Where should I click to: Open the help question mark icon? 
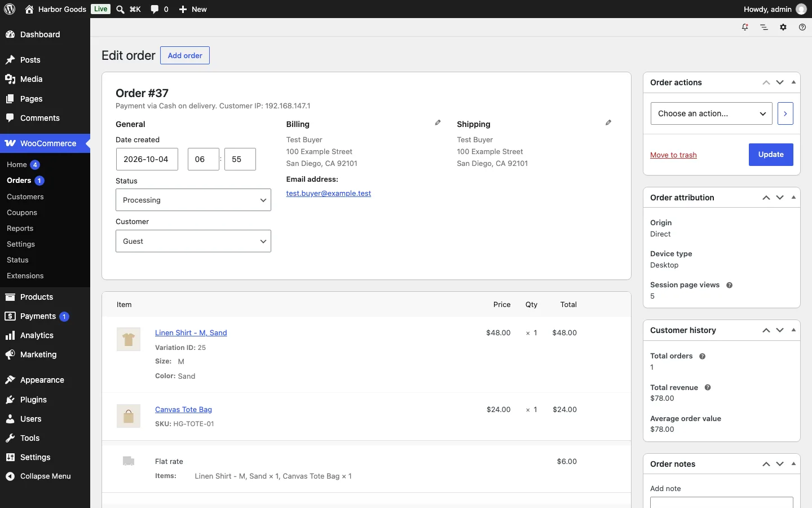click(x=802, y=27)
